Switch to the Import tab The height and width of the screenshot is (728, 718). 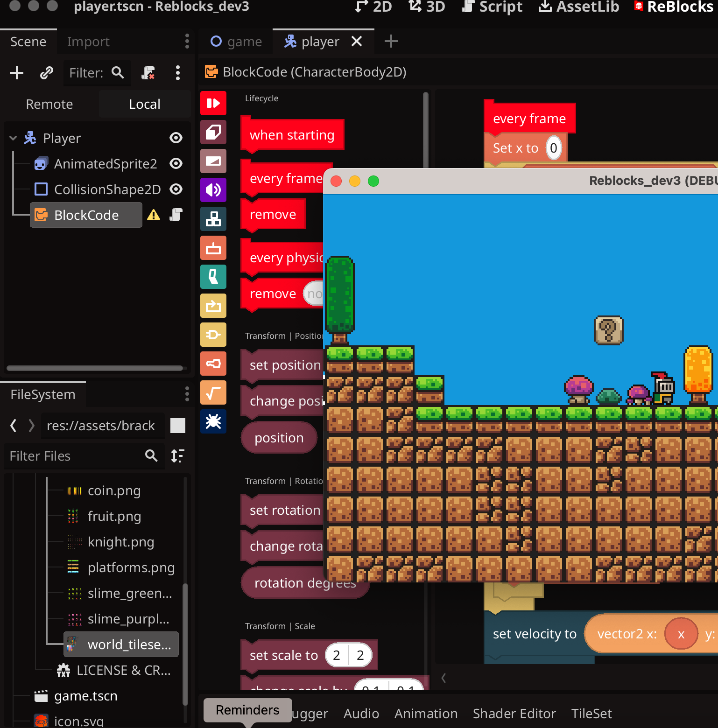[x=88, y=42]
